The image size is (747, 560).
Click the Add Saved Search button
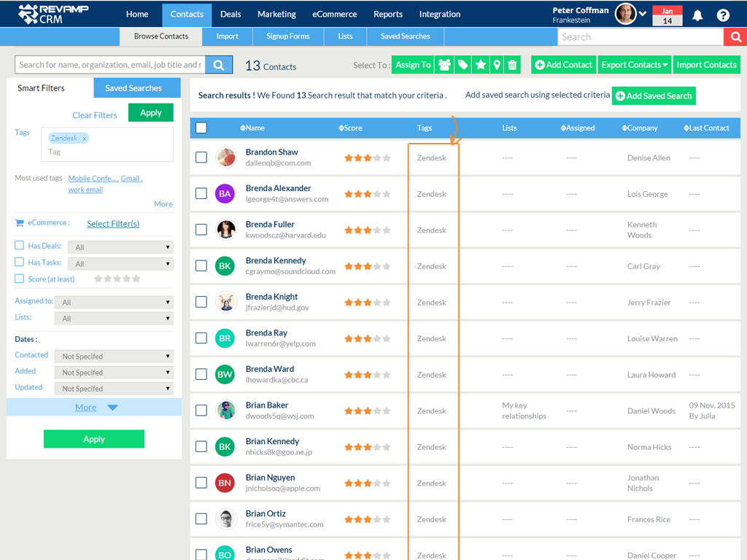click(x=654, y=96)
